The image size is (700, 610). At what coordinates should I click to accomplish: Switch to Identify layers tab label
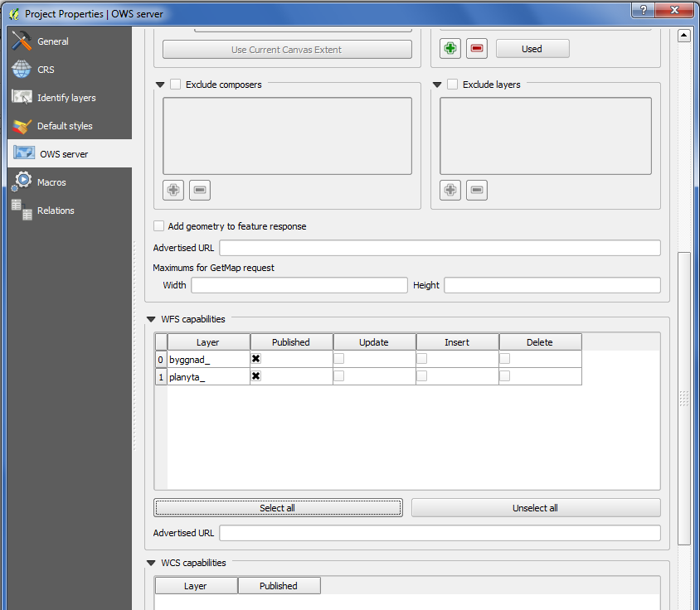66,98
